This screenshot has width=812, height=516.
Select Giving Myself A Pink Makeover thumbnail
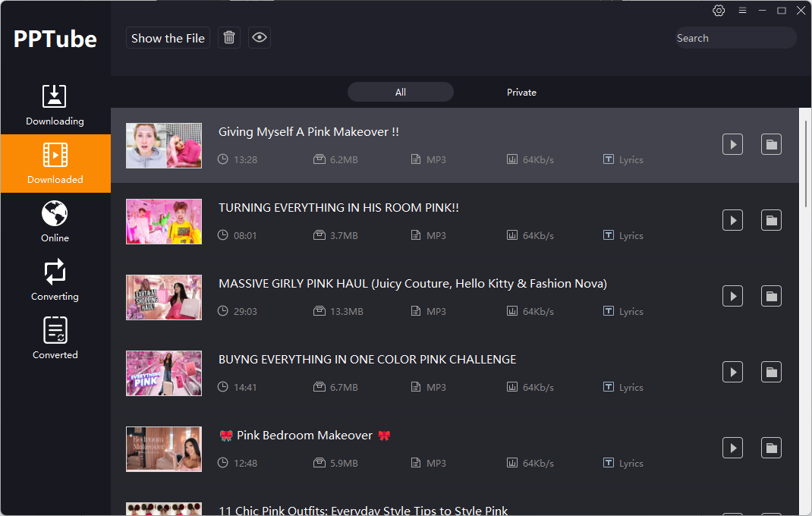click(164, 146)
